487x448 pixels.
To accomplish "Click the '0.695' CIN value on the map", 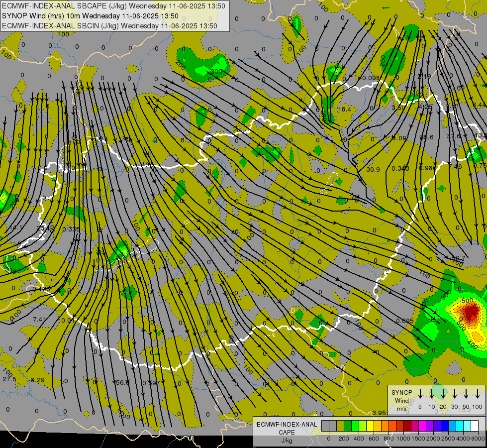I will tap(405, 321).
